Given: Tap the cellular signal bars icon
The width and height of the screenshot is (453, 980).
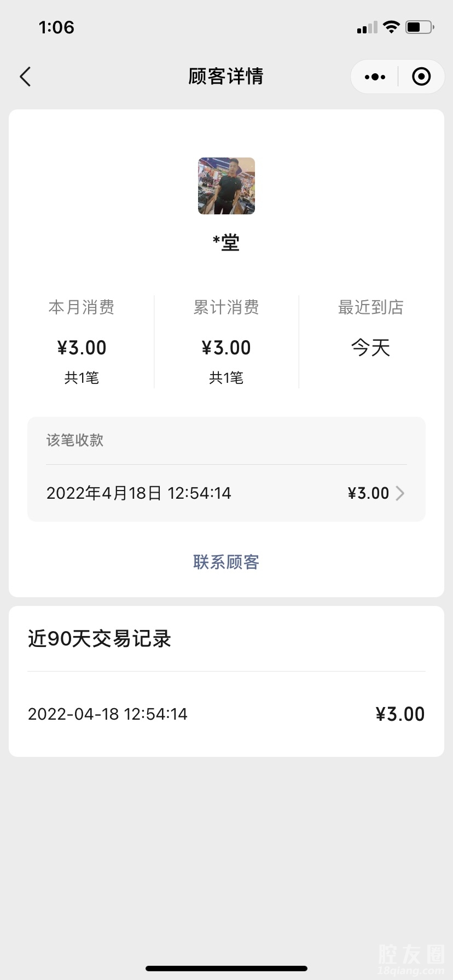Looking at the screenshot, I should (x=367, y=27).
